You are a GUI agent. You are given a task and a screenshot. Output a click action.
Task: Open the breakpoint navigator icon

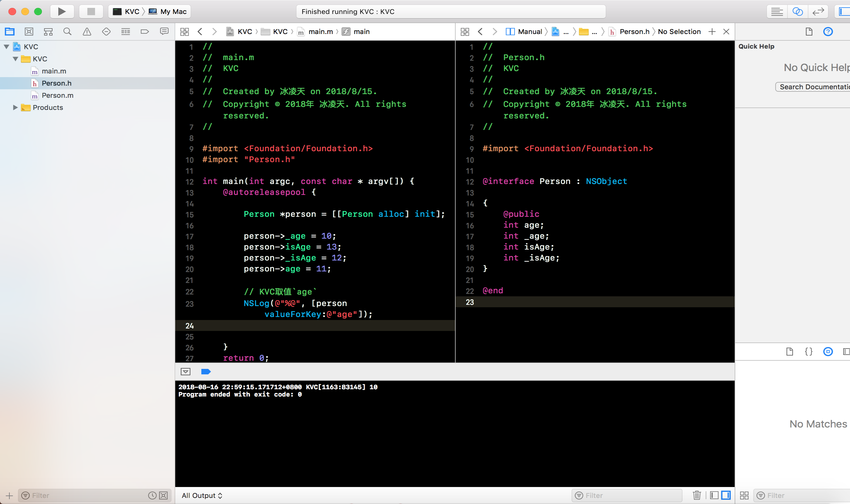(x=145, y=32)
